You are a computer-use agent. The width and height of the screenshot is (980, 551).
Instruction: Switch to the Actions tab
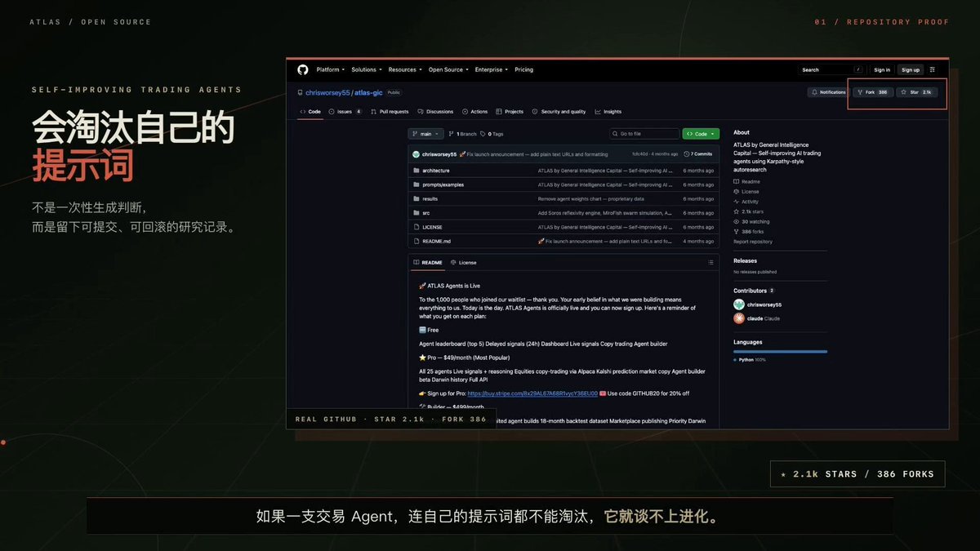(475, 112)
